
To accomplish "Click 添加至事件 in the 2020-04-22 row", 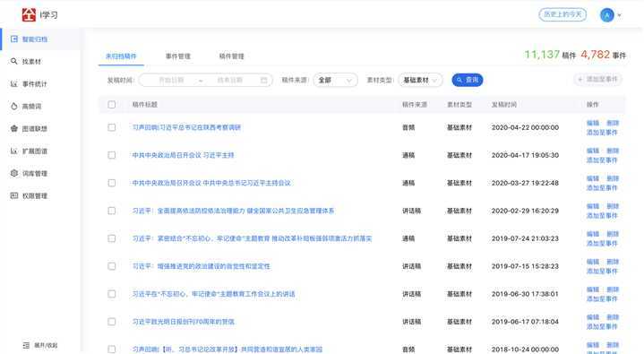I will click(x=602, y=133).
